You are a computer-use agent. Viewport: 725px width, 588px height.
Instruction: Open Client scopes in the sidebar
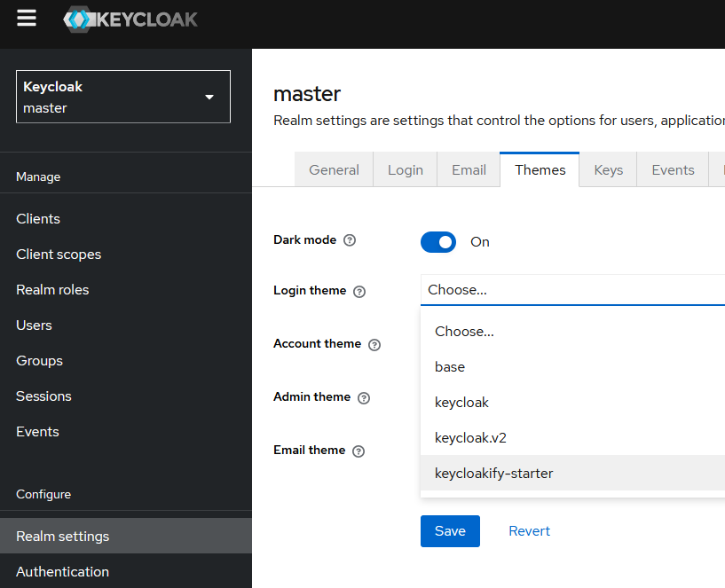tap(59, 255)
